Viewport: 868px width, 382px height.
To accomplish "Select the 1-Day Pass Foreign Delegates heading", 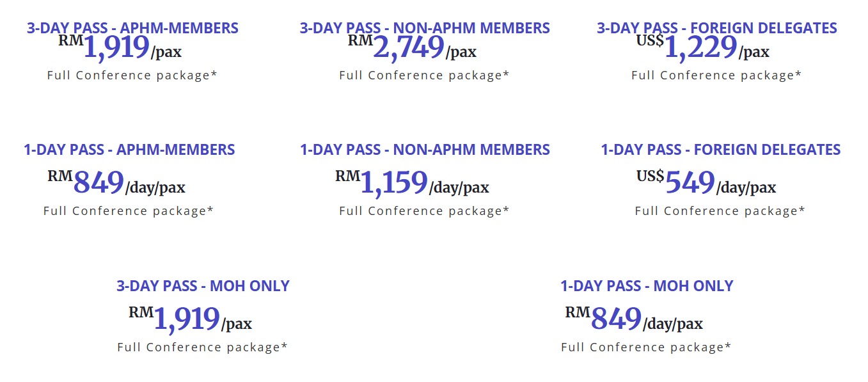I will point(720,150).
